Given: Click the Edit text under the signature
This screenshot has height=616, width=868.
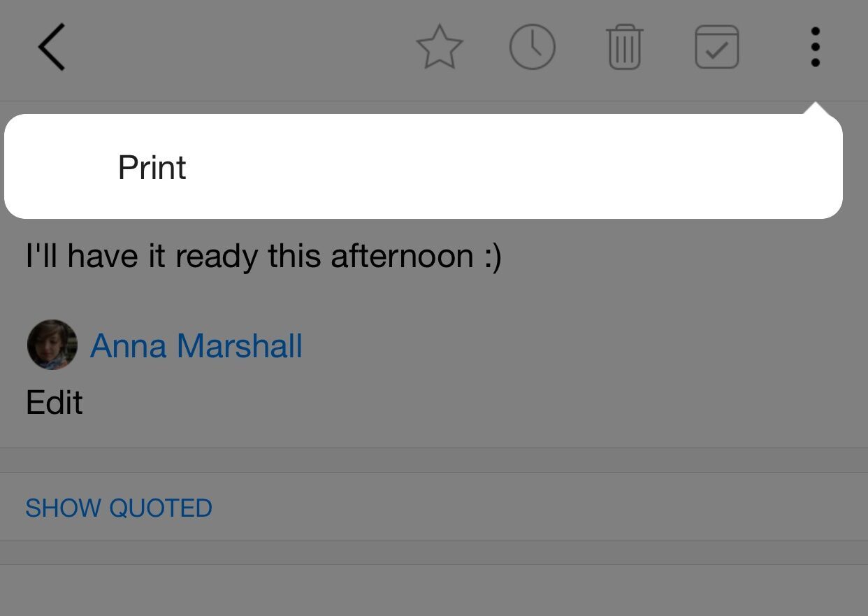Looking at the screenshot, I should click(55, 403).
